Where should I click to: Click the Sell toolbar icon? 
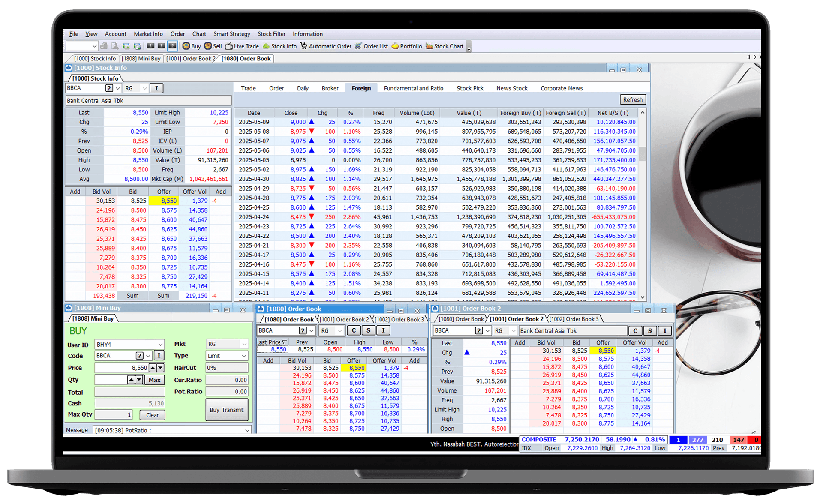point(208,46)
